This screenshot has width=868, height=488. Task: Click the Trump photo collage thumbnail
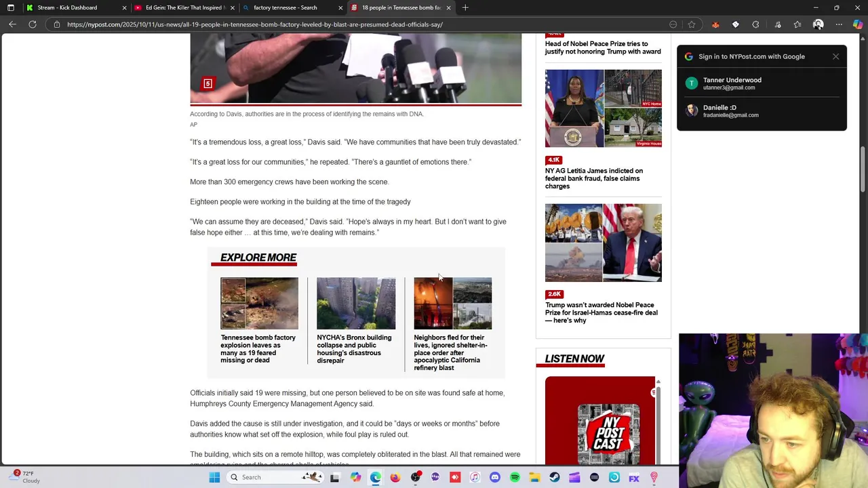click(604, 243)
